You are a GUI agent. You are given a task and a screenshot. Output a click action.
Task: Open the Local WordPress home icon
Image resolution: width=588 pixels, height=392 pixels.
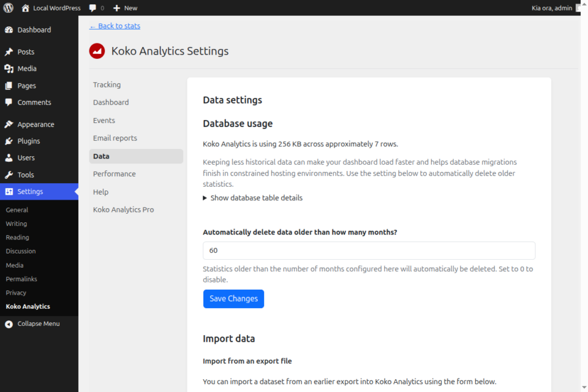[25, 8]
